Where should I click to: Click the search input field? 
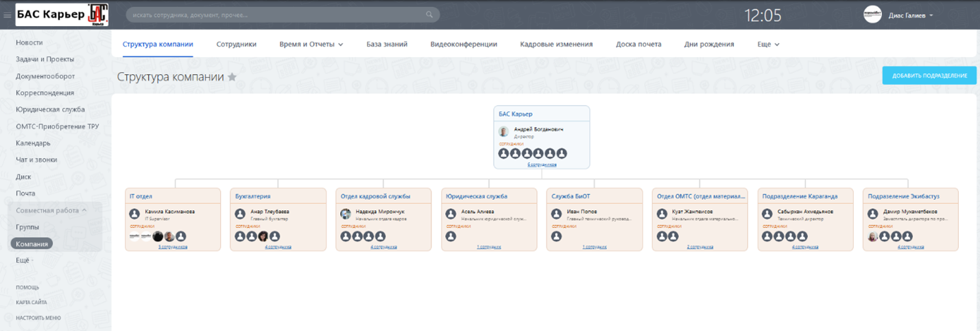[x=274, y=14]
